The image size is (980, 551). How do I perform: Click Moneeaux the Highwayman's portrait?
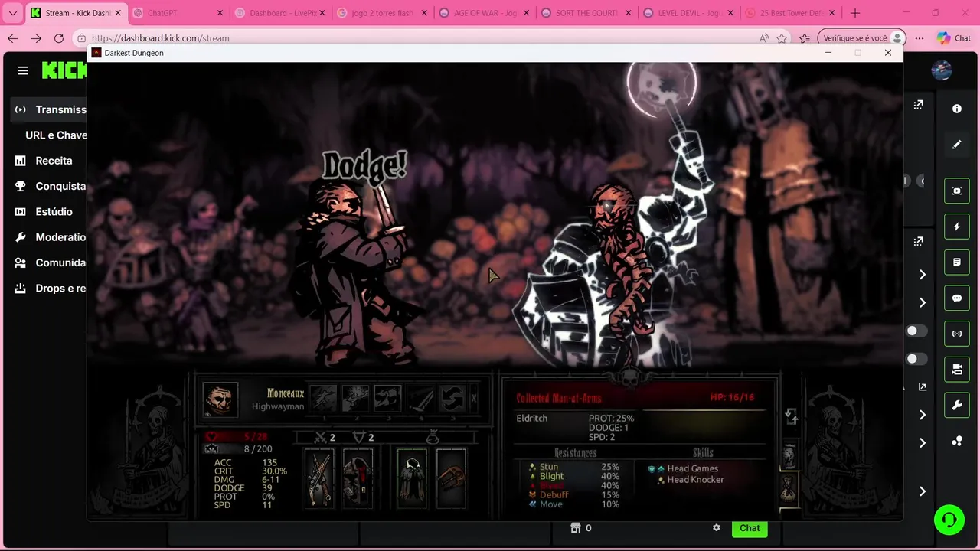(220, 399)
